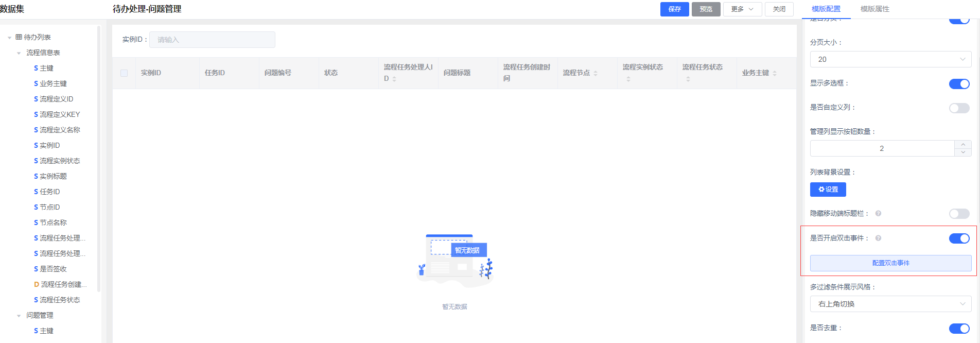Click sort arrows under 流程任务状态 header

688,79
